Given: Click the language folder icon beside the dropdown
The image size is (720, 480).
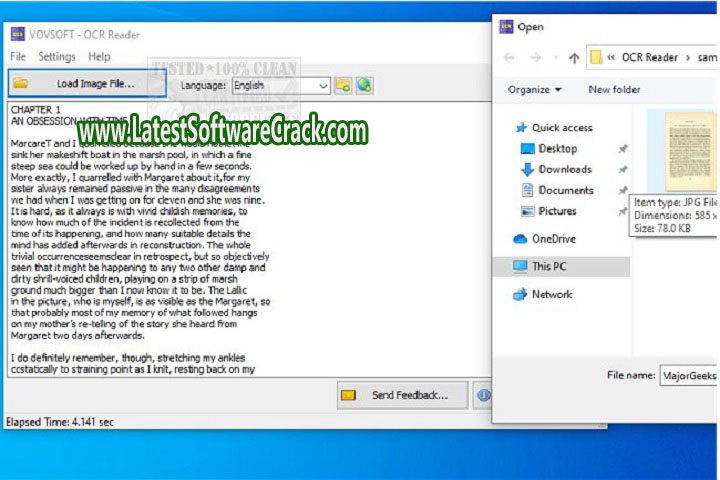Looking at the screenshot, I should [x=343, y=85].
